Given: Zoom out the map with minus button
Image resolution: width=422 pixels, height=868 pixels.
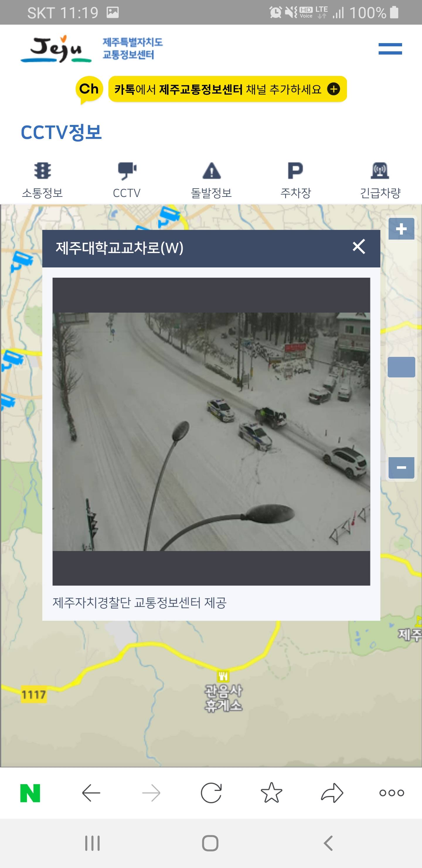Looking at the screenshot, I should click(401, 467).
